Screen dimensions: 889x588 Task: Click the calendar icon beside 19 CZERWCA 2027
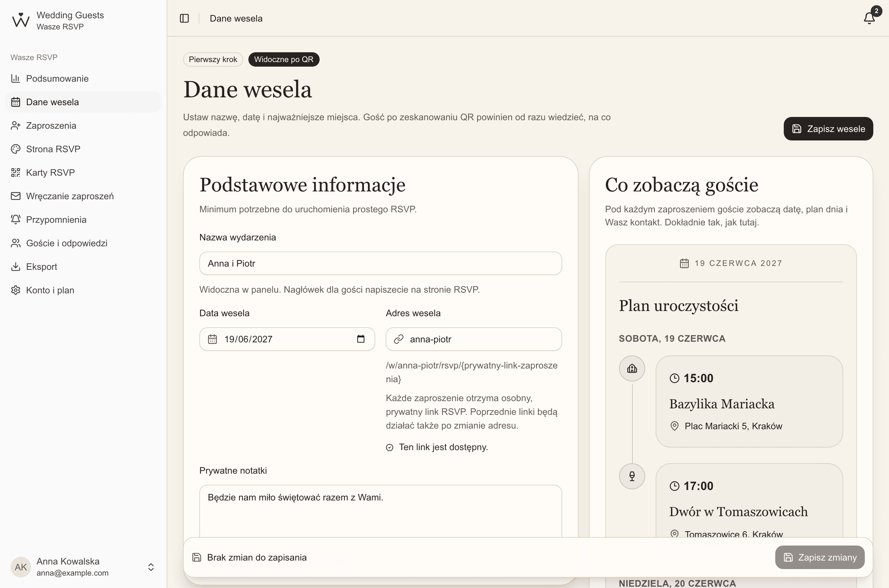pos(684,263)
